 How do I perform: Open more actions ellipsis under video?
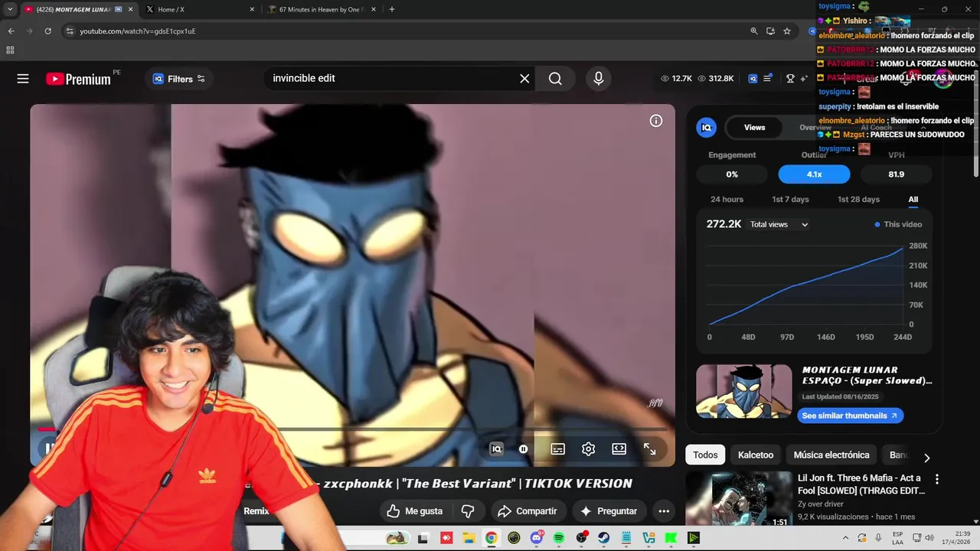pyautogui.click(x=664, y=511)
